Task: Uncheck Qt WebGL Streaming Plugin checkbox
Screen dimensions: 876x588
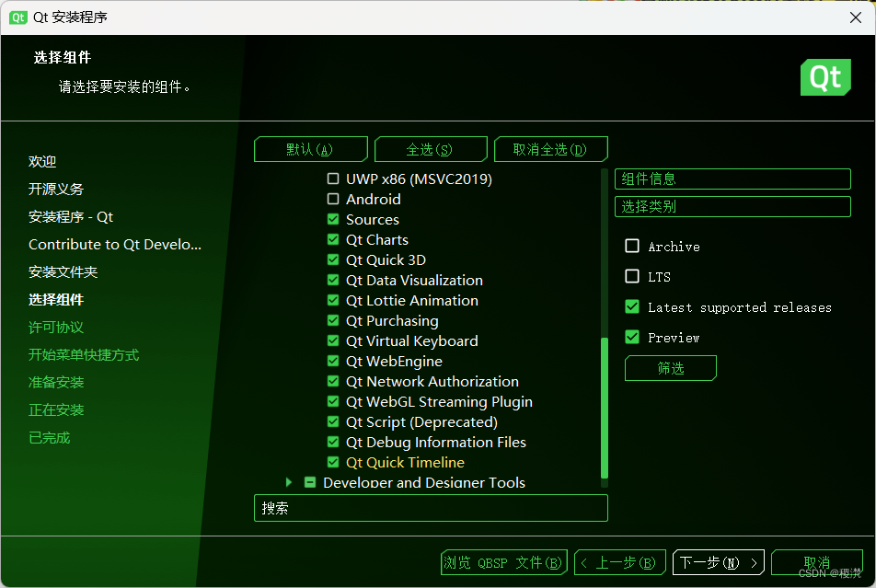Action: pos(333,401)
